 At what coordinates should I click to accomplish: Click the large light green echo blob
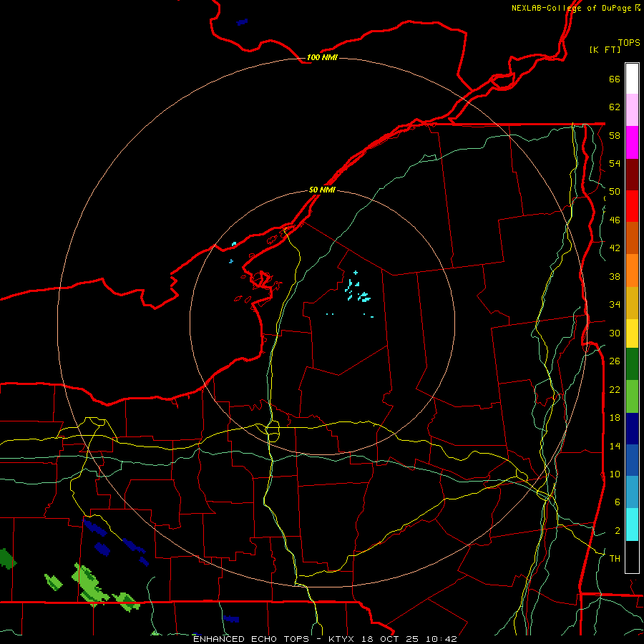coord(87,584)
